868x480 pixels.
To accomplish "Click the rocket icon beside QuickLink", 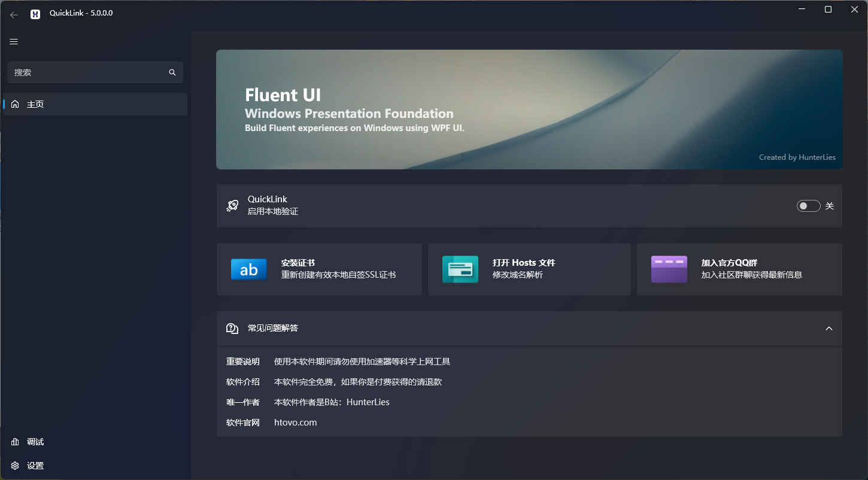I will click(232, 206).
